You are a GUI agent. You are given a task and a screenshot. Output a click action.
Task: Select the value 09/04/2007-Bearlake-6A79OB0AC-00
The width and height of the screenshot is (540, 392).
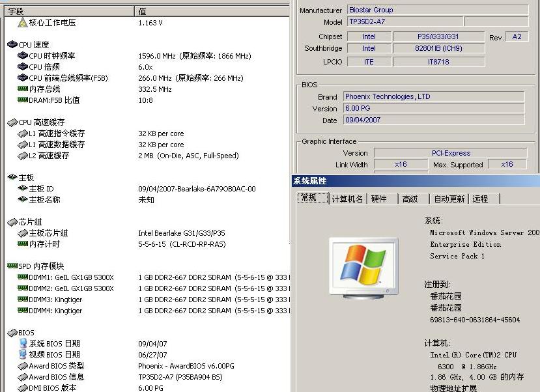(197, 189)
